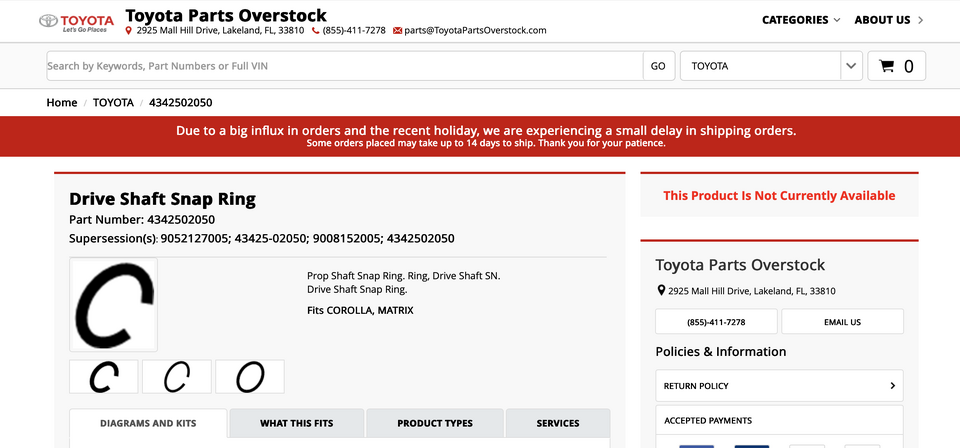Click the Drive Shaft Snap Ring heading
Image resolution: width=960 pixels, height=448 pixels.
tap(162, 199)
